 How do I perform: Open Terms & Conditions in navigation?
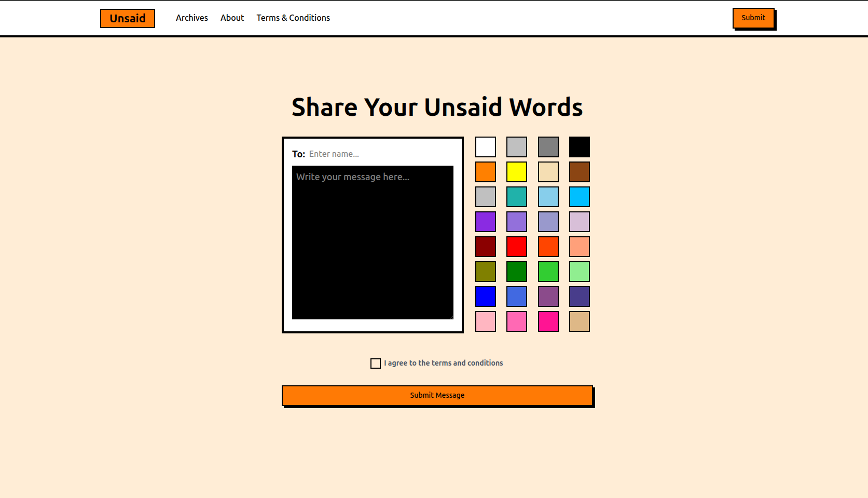click(x=293, y=18)
